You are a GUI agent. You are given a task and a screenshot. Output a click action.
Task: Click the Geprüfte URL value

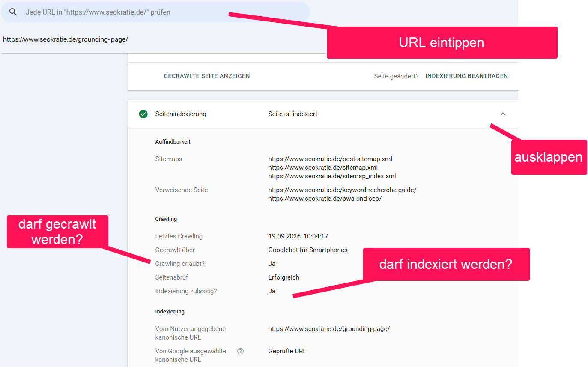(287, 351)
